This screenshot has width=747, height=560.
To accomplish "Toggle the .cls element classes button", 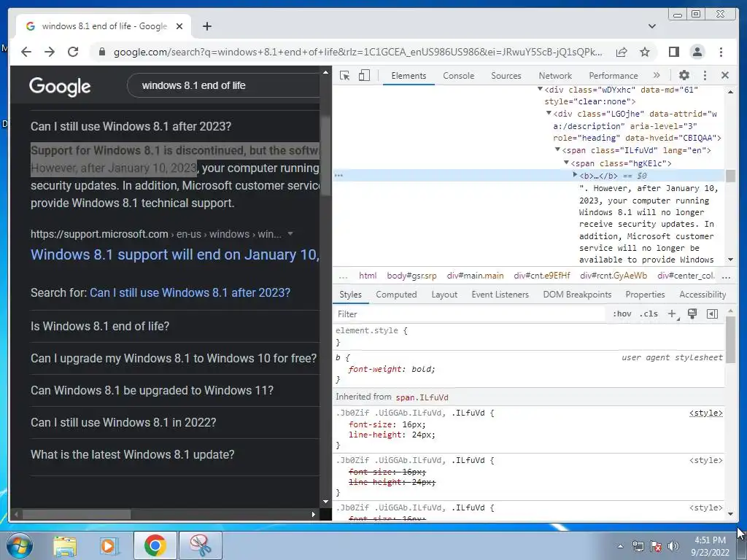I will click(x=649, y=314).
